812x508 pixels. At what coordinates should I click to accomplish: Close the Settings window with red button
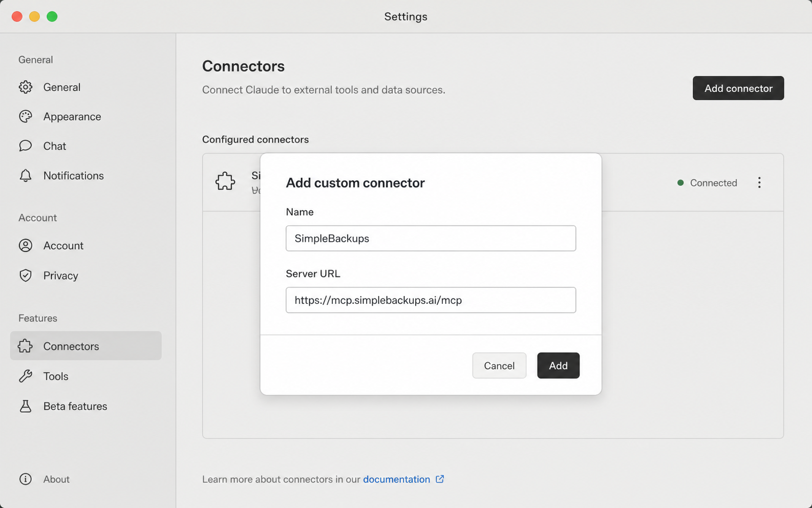[x=17, y=16]
